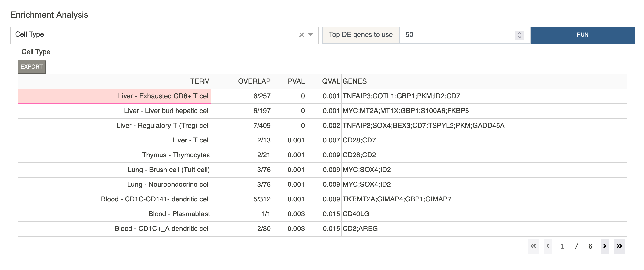
Task: Adjust the DE genes count stepper arrows
Action: (x=519, y=35)
